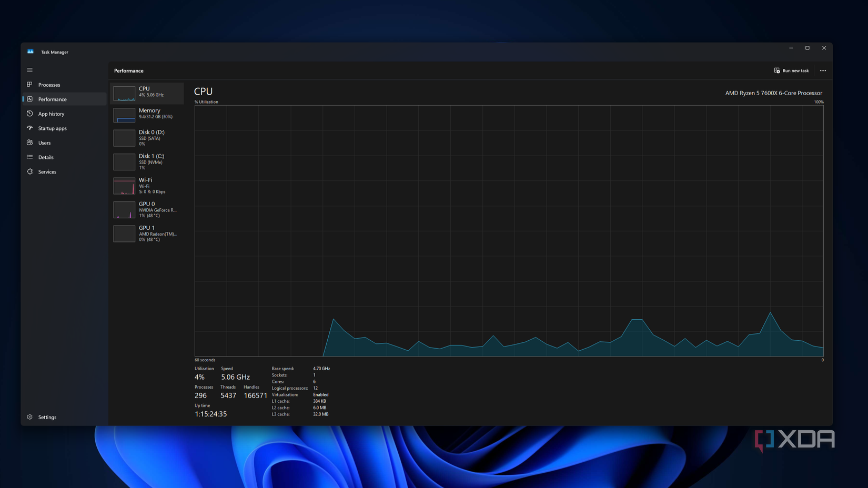
Task: Click the 166571 handles value
Action: [x=255, y=395]
